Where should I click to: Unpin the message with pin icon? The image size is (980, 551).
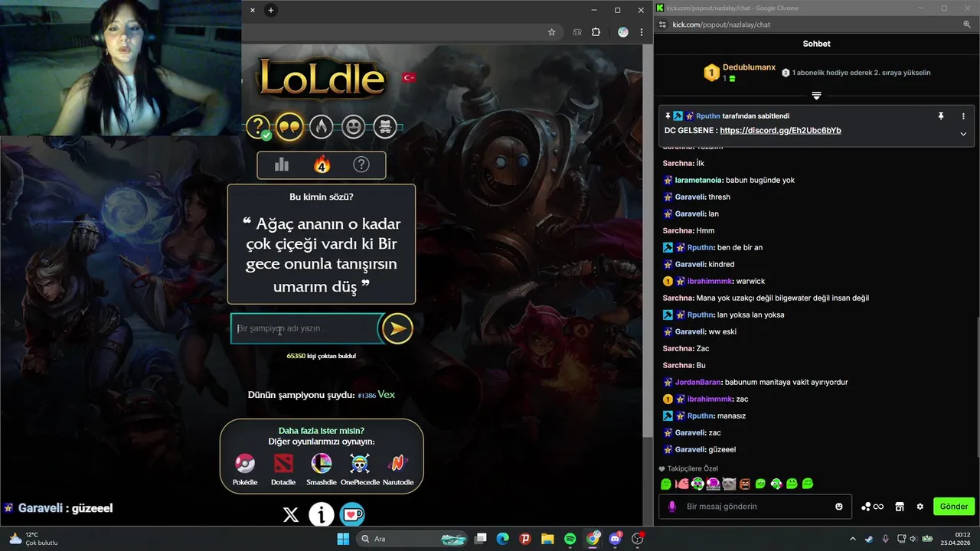pyautogui.click(x=941, y=116)
